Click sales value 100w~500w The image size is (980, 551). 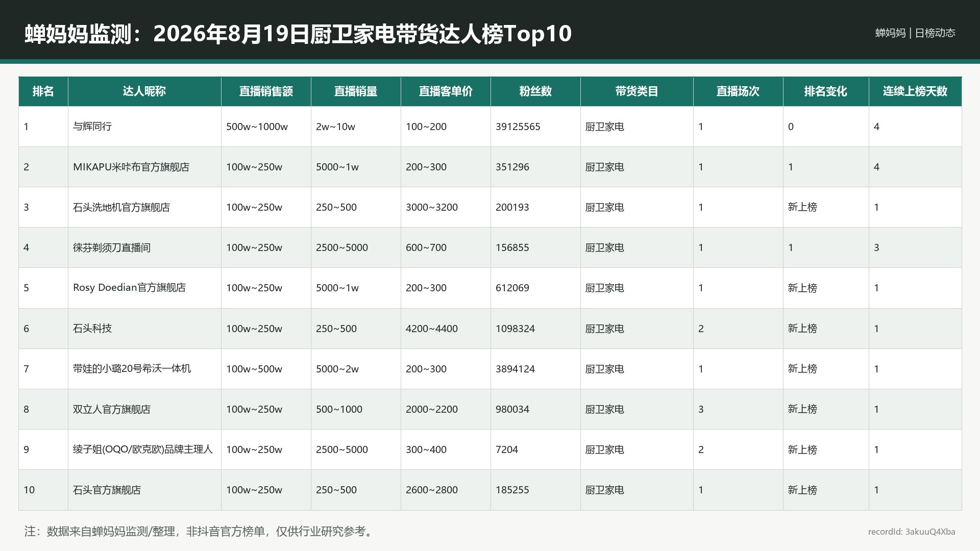tap(254, 369)
